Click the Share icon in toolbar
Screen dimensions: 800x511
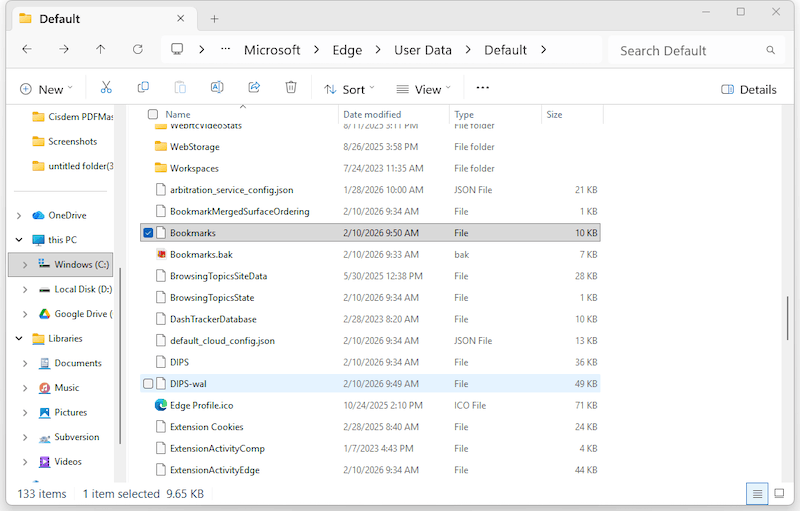click(254, 88)
